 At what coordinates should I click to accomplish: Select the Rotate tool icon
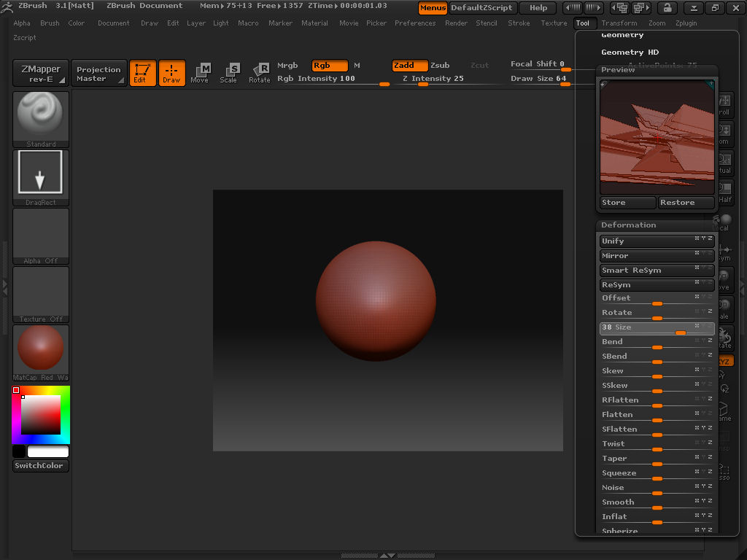point(259,74)
